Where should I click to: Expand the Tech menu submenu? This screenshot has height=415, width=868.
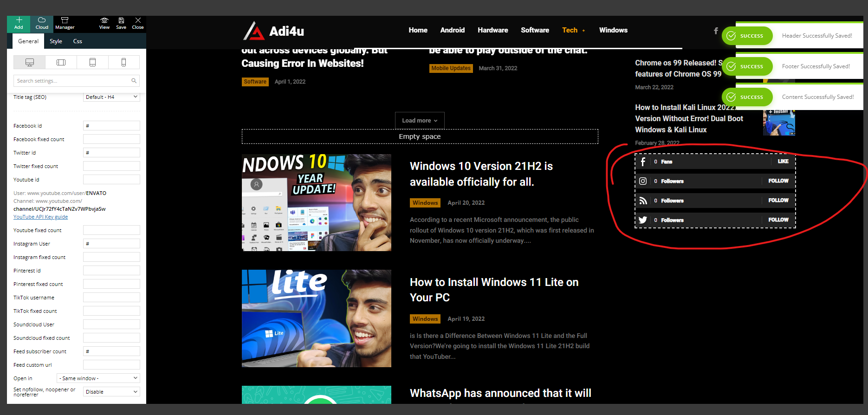tap(583, 31)
